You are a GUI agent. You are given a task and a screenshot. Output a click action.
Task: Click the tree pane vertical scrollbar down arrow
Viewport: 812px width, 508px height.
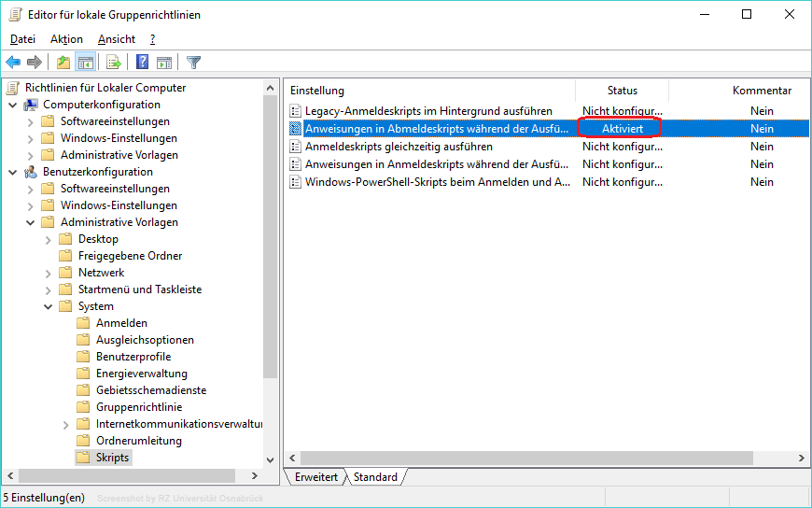271,460
